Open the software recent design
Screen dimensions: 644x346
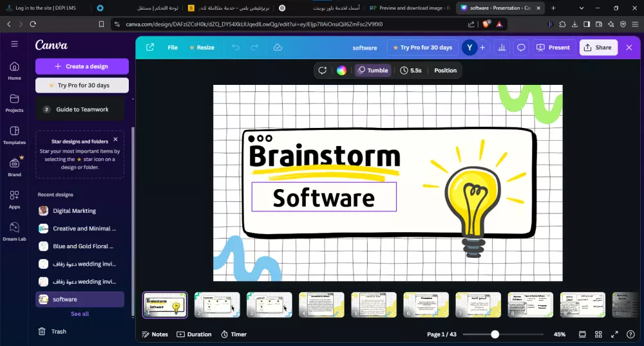click(x=80, y=299)
